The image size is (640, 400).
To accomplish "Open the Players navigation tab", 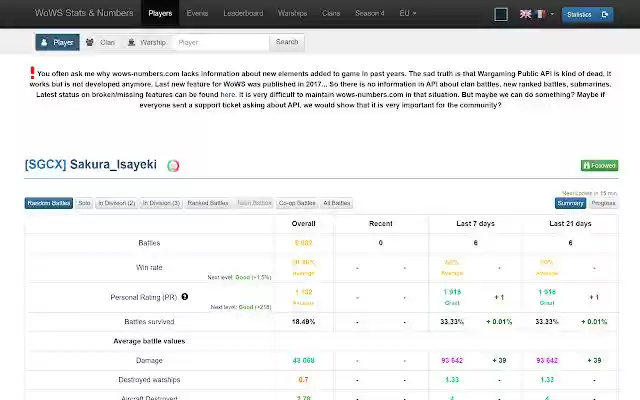I will click(160, 13).
